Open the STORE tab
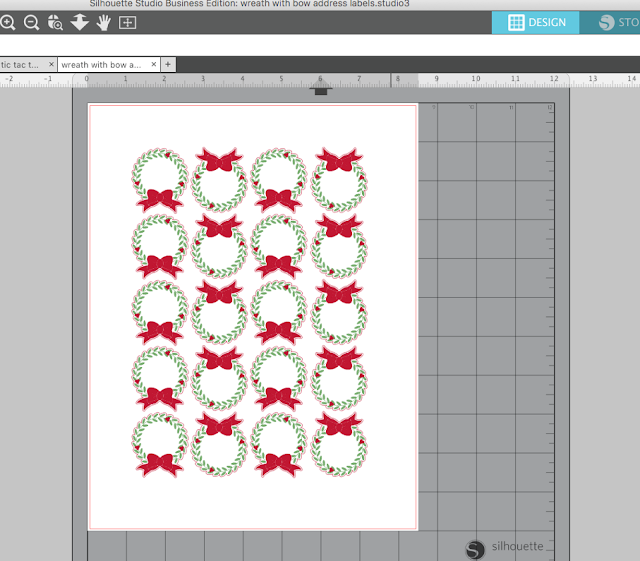Image resolution: width=640 pixels, height=561 pixels. click(610, 22)
